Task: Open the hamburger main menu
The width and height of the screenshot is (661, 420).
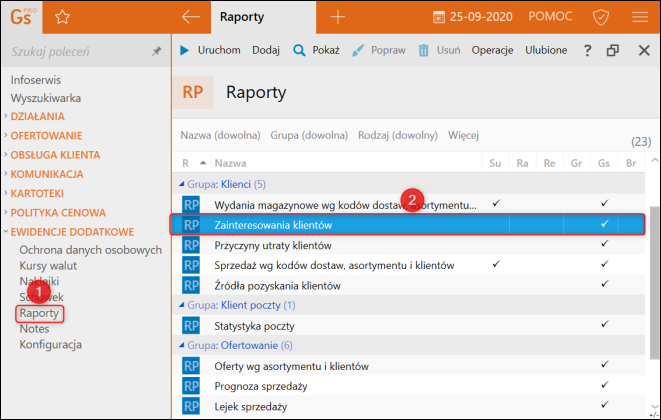Action: [640, 17]
